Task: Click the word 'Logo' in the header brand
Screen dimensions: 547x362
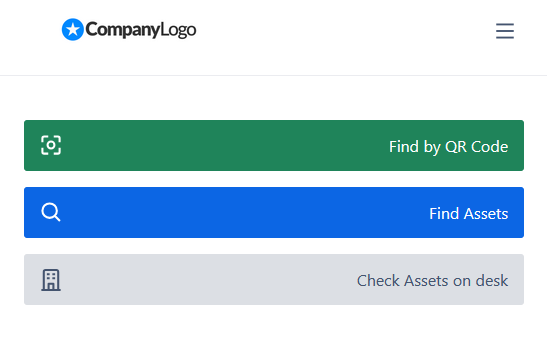Action: point(178,30)
